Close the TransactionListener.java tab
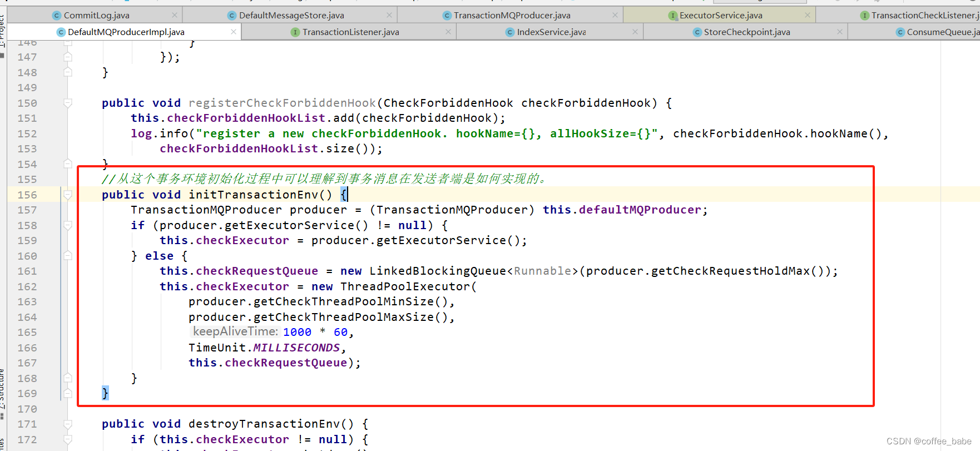 coord(448,32)
